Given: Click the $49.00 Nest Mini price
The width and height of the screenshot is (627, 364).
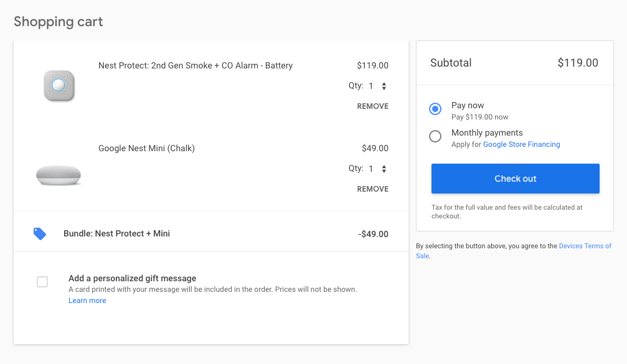Looking at the screenshot, I should (375, 148).
